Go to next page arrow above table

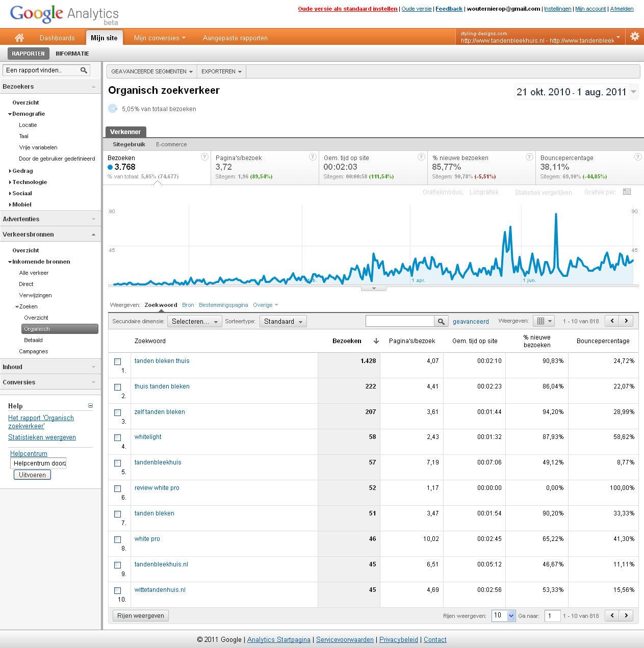point(626,321)
